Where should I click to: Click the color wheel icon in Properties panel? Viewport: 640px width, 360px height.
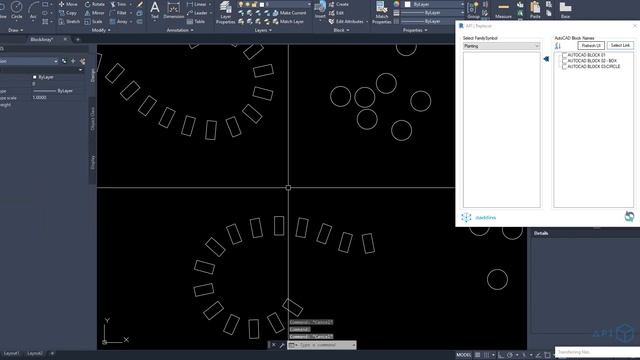pos(396,4)
